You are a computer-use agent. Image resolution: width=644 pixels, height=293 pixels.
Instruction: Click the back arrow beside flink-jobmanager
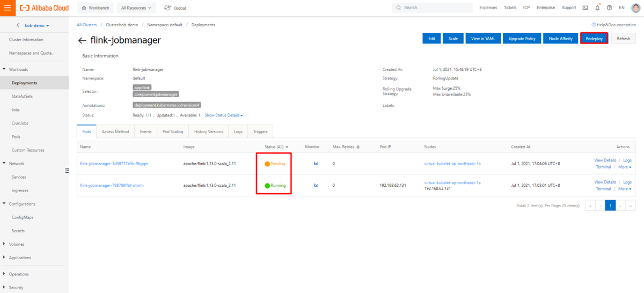pos(82,40)
